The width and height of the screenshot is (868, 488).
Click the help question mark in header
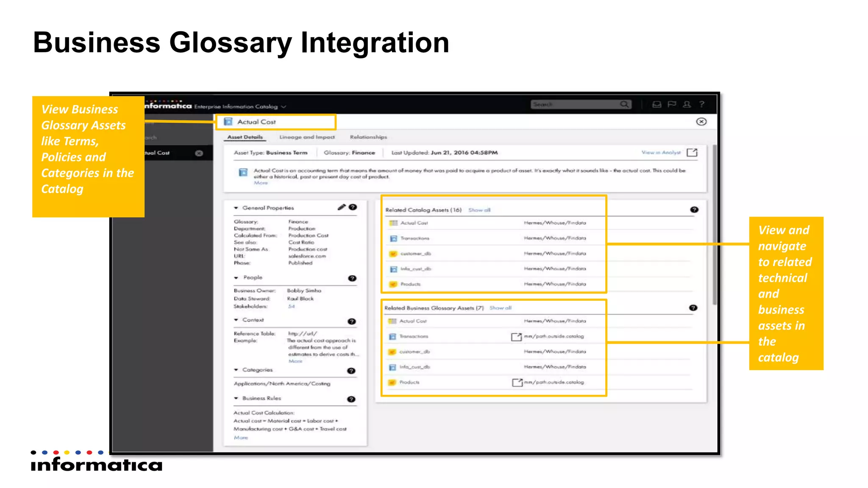[702, 104]
